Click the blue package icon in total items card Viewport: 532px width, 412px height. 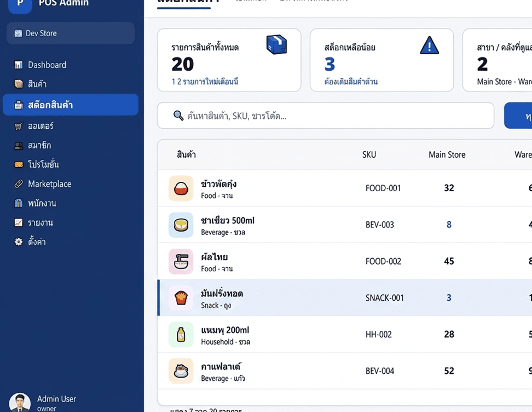[x=276, y=44]
